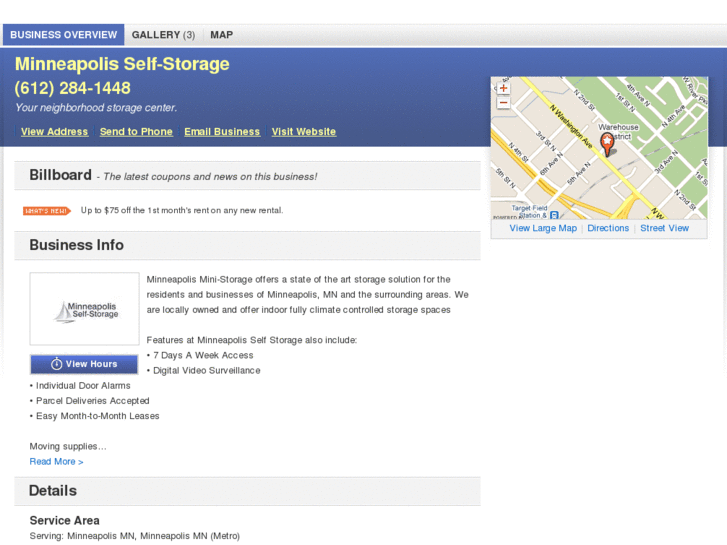This screenshot has width=727, height=545.
Task: Click phone number (612) 284-1448
Action: click(72, 88)
